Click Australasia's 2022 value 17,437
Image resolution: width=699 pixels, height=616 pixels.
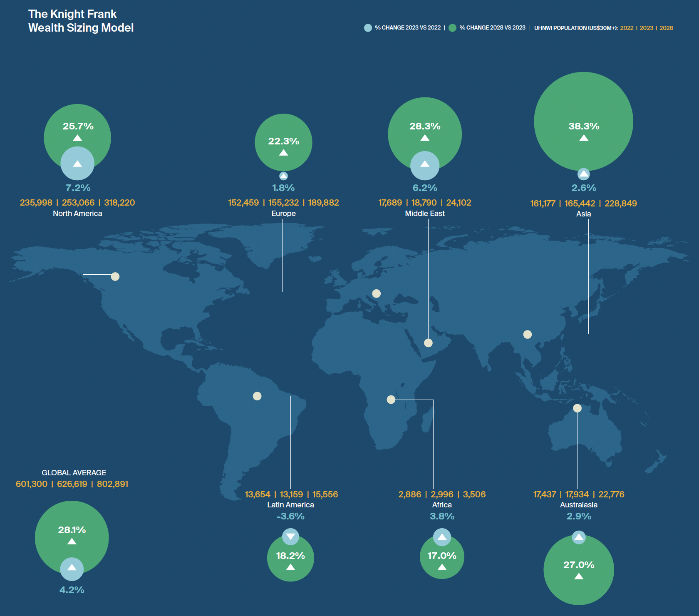pos(545,494)
